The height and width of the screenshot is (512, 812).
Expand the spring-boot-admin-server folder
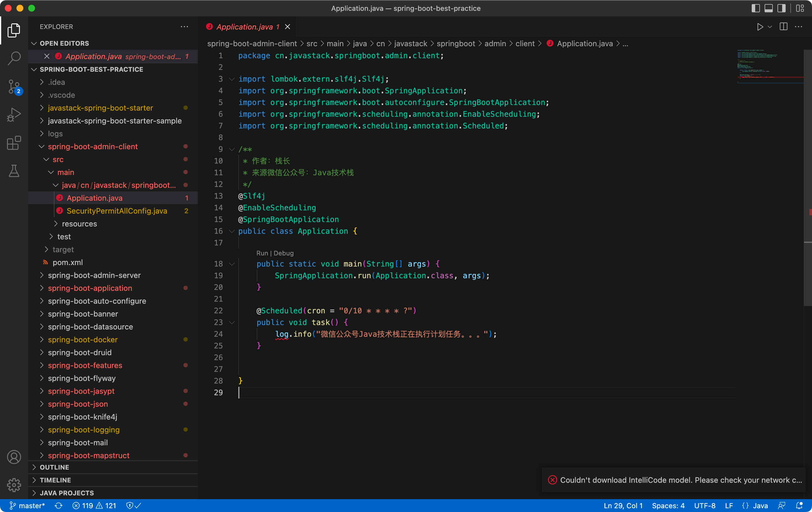(94, 275)
